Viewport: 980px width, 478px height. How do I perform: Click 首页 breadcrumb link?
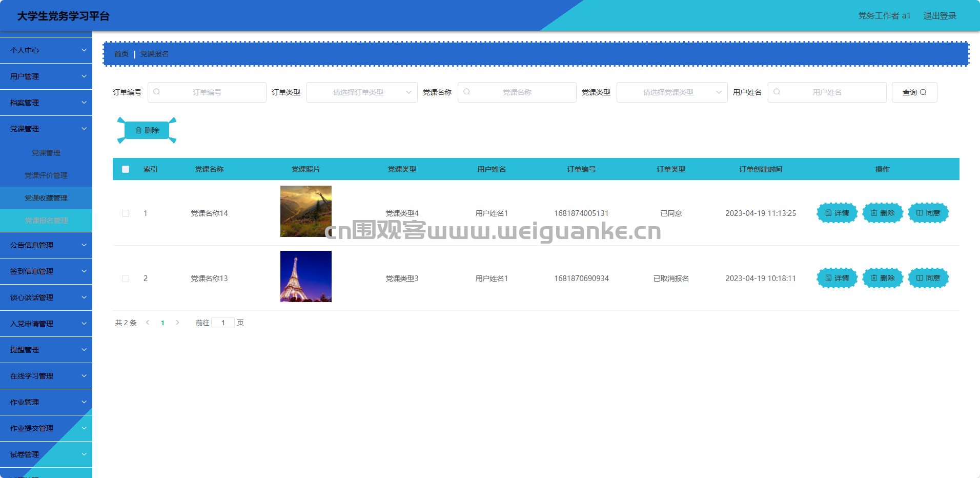click(x=121, y=54)
